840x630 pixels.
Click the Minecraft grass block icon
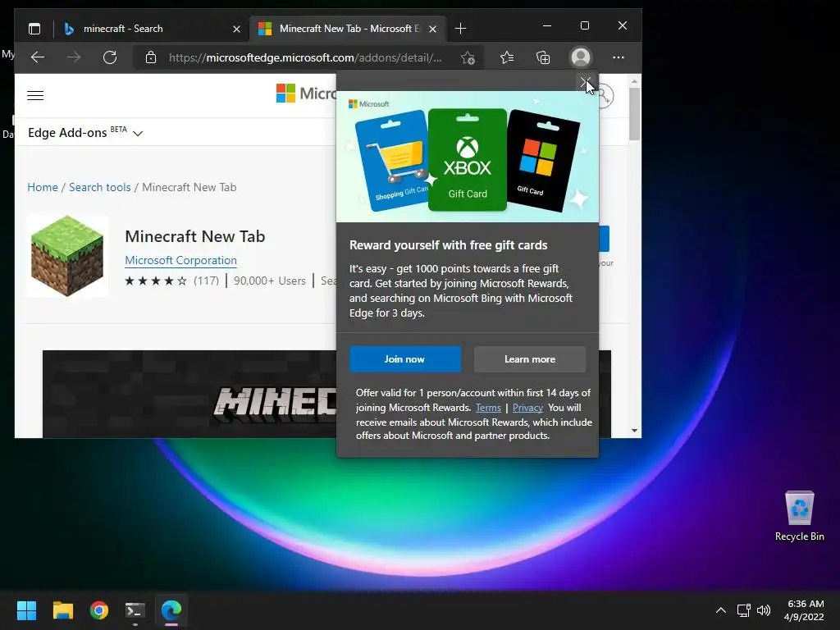click(67, 256)
